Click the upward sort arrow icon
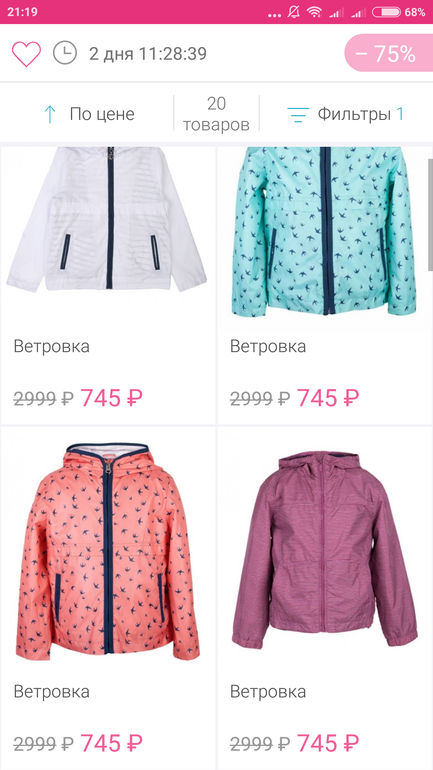Image resolution: width=433 pixels, height=770 pixels. [x=50, y=114]
